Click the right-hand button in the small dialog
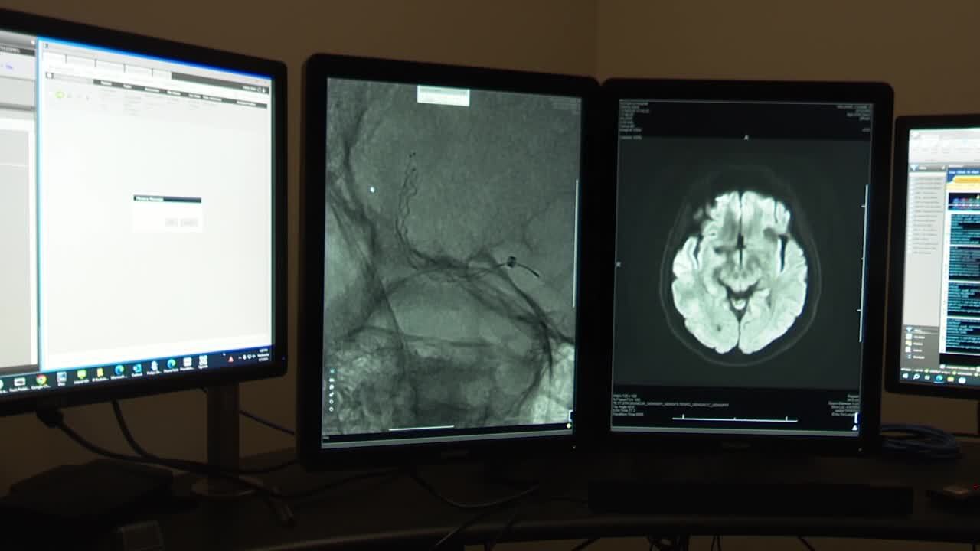 (x=189, y=223)
